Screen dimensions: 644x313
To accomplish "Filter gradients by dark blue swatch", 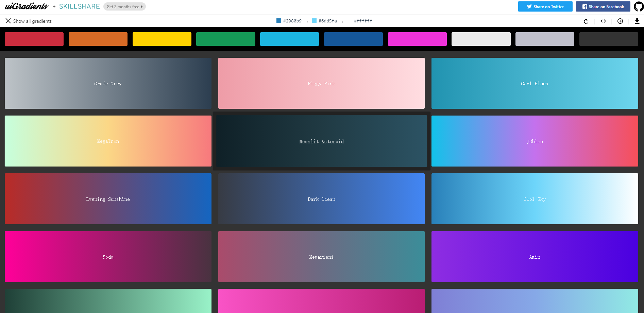I will (353, 39).
